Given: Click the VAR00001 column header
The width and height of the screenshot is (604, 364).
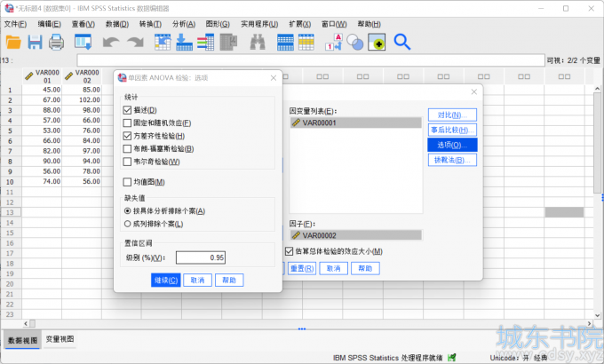Looking at the screenshot, I should [42, 76].
